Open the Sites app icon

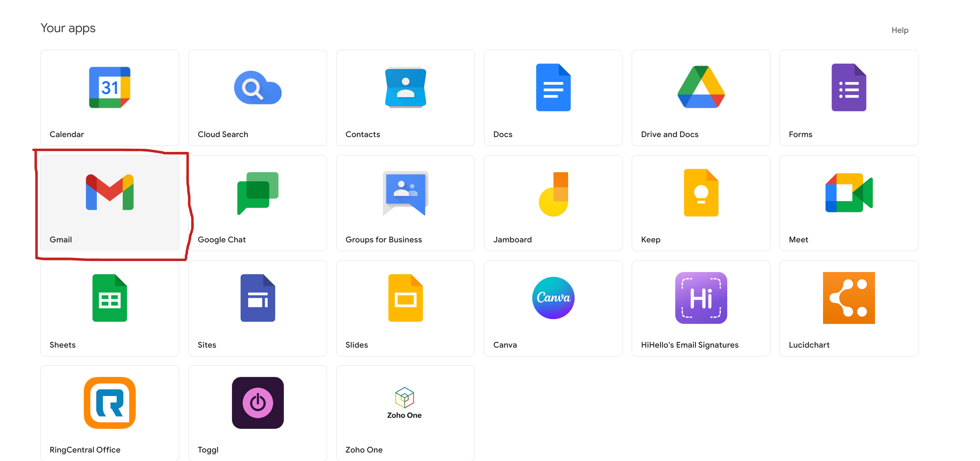point(258,298)
